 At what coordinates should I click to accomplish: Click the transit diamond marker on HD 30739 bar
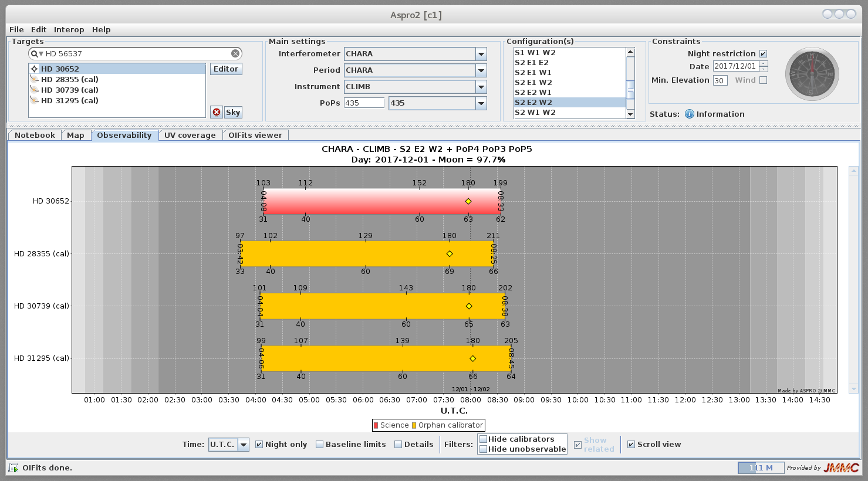469,306
